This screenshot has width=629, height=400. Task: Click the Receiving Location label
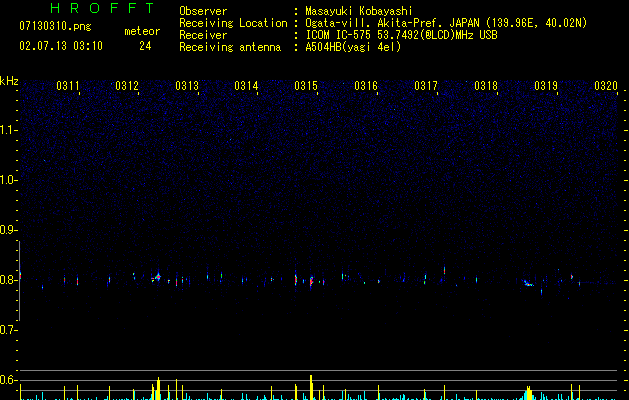click(233, 23)
